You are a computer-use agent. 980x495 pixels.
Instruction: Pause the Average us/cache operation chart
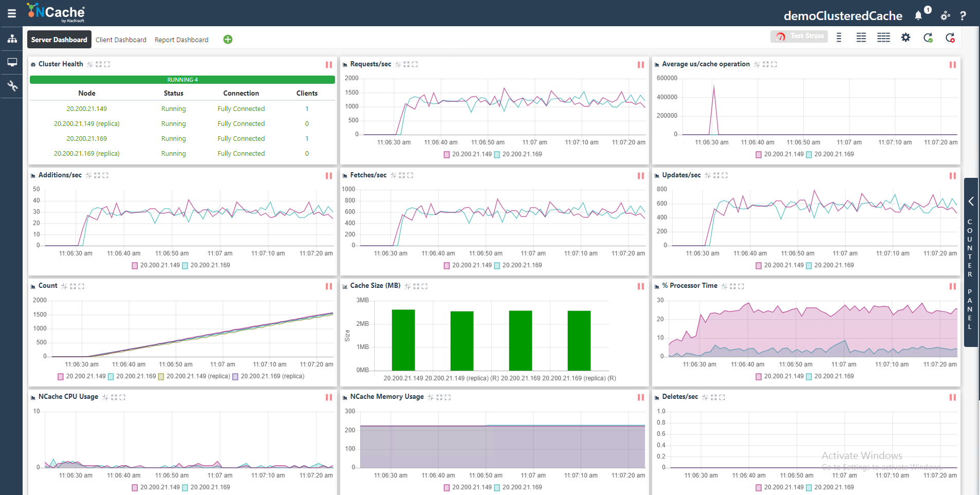point(953,65)
